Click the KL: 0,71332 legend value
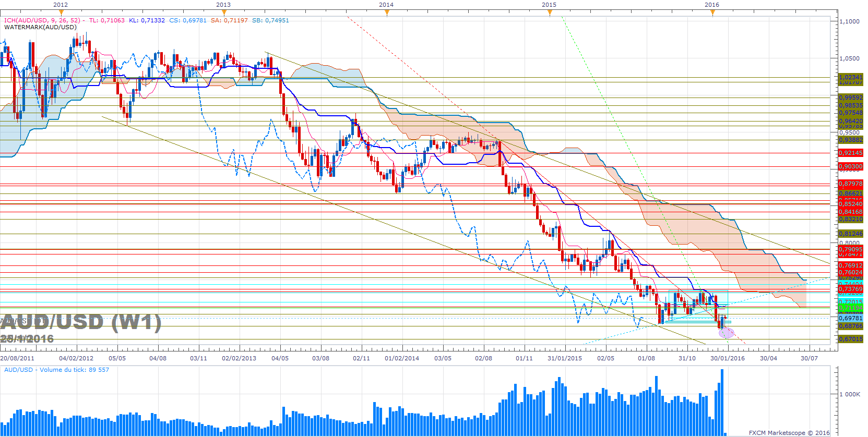Screen dimensions: 868x437 (147, 20)
